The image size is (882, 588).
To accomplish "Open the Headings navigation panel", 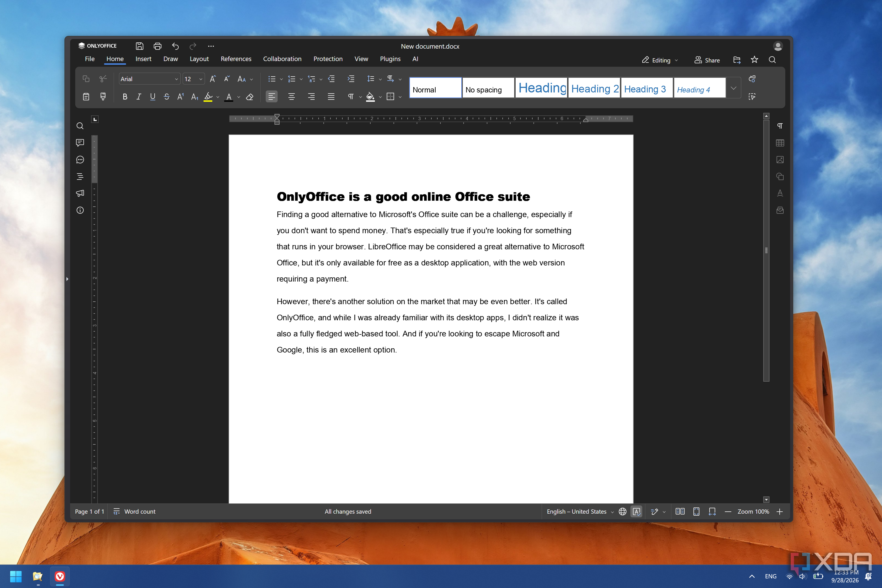I will [x=80, y=176].
